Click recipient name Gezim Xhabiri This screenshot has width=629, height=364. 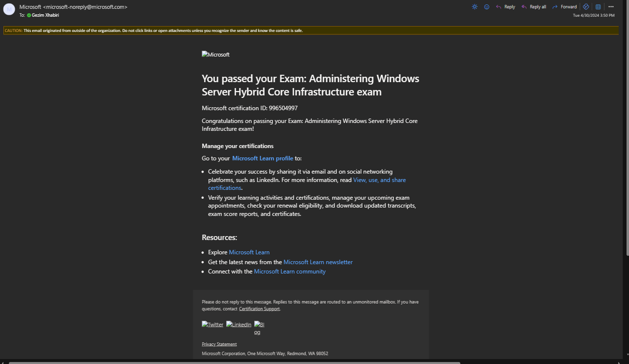[45, 15]
